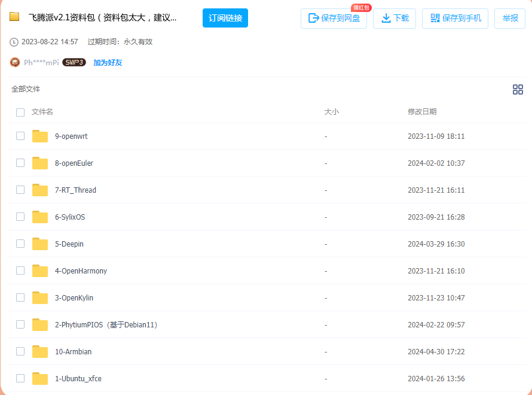Check the 9-openwrt row checkbox
This screenshot has height=395, width=532.
20,136
